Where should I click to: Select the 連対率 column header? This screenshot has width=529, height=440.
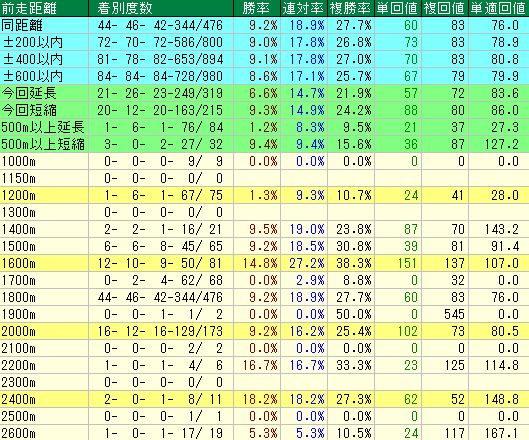(304, 8)
